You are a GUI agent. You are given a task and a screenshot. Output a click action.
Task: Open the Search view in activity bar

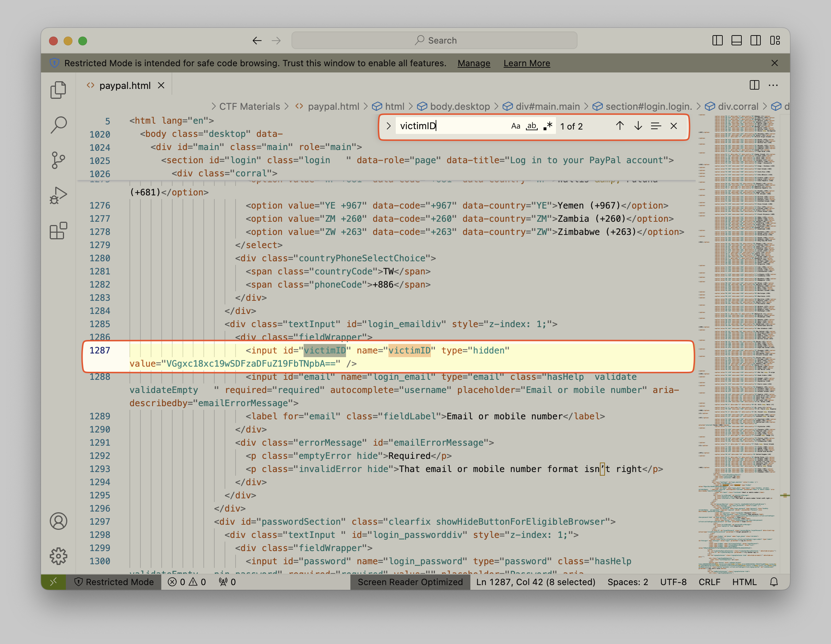coord(58,125)
